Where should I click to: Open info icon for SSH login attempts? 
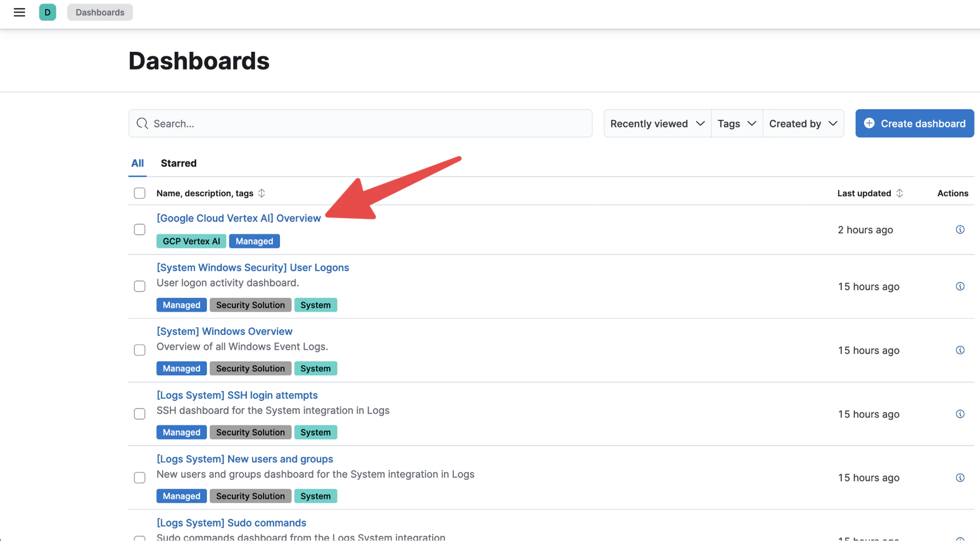[x=960, y=414]
